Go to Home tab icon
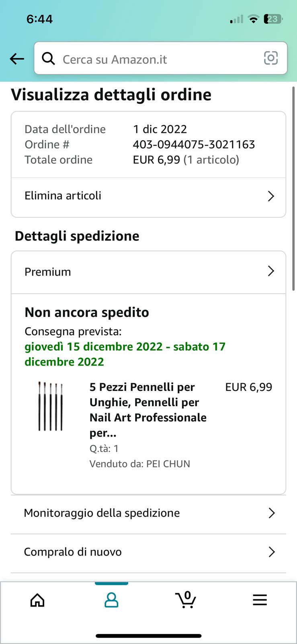Image resolution: width=297 pixels, height=644 pixels. coord(37,600)
